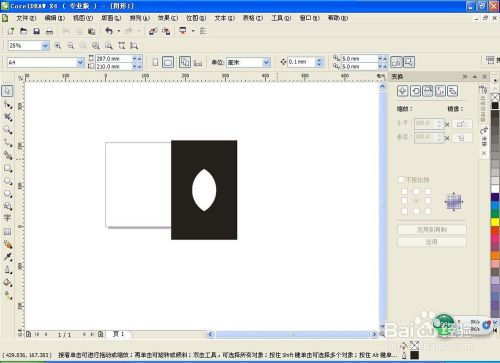The width and height of the screenshot is (500, 363).
Task: Open the 25% zoom level dropdown
Action: 45,46
